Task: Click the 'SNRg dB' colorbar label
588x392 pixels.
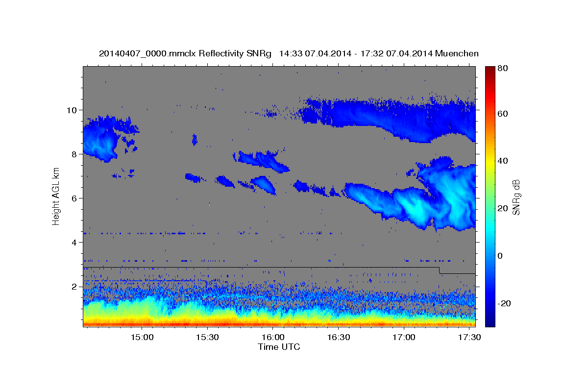Action: [x=516, y=197]
